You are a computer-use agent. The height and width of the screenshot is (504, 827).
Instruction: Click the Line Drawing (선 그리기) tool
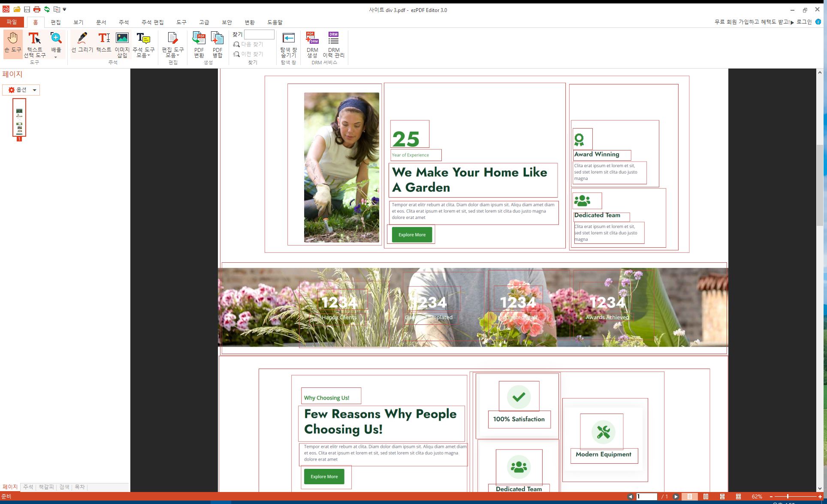pos(82,42)
